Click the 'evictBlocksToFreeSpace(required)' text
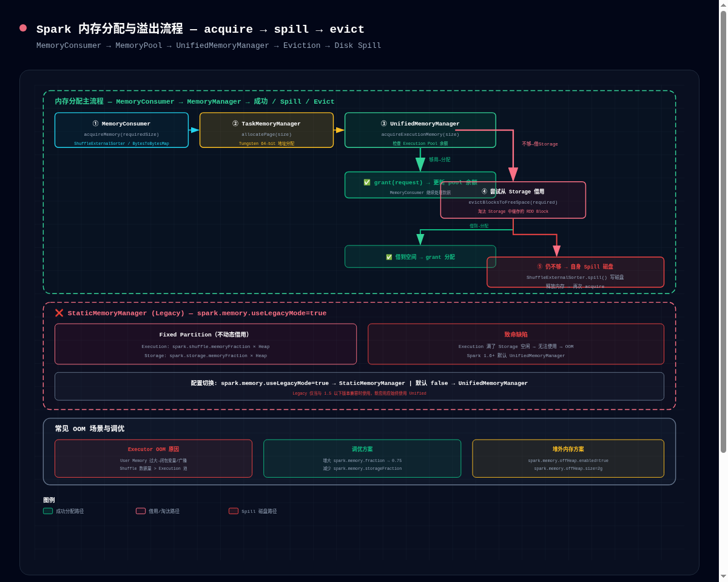The image size is (728, 582). coord(513,202)
